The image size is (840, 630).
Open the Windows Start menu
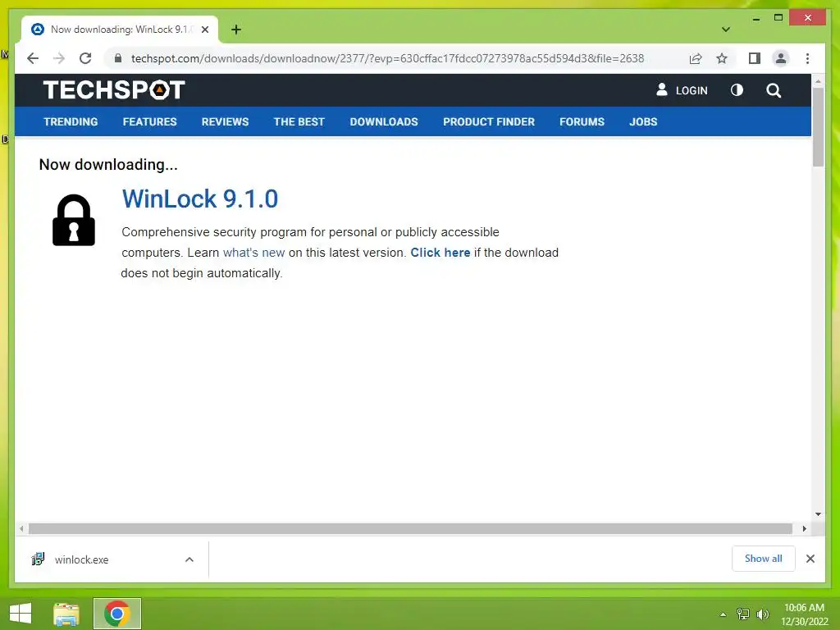[x=21, y=614]
